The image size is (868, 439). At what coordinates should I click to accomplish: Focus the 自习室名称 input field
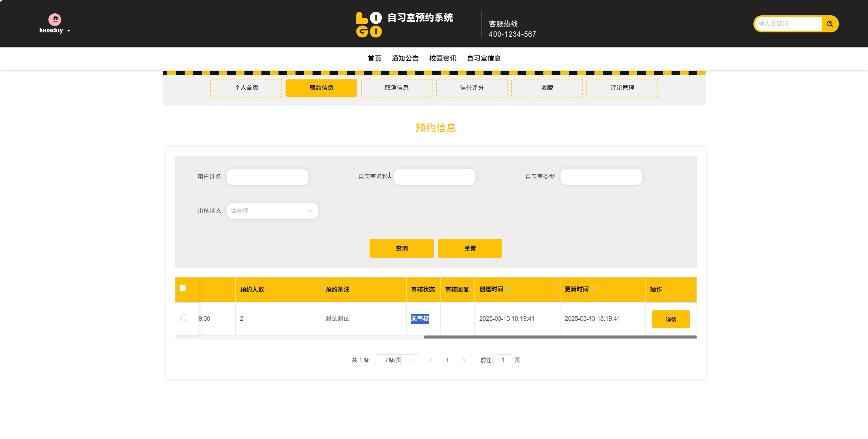coord(434,177)
